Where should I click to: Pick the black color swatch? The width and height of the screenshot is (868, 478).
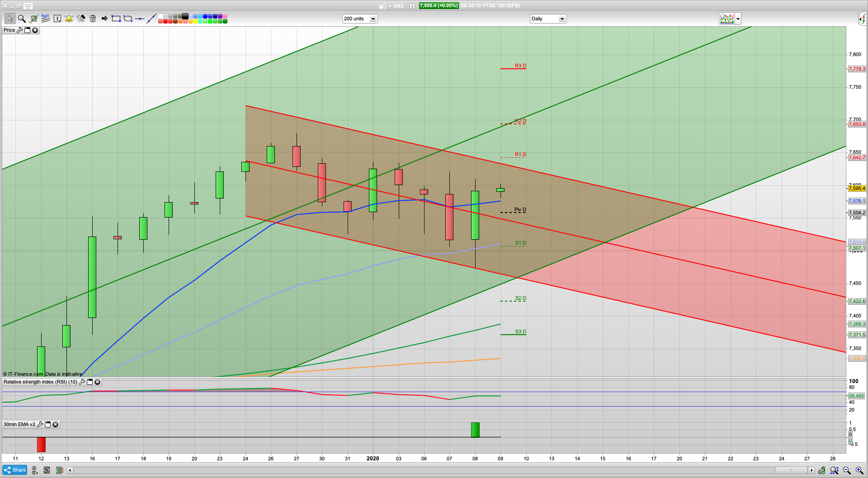tap(185, 16)
